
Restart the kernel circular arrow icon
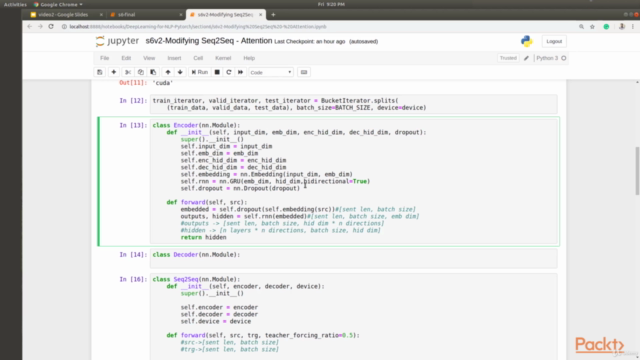click(x=229, y=72)
